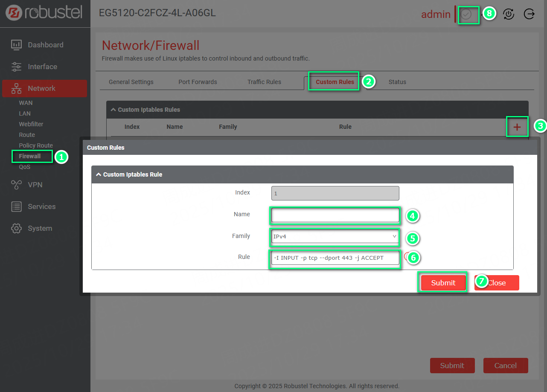547x392 pixels.
Task: Select Firewall in the Network submenu
Action: click(x=30, y=156)
